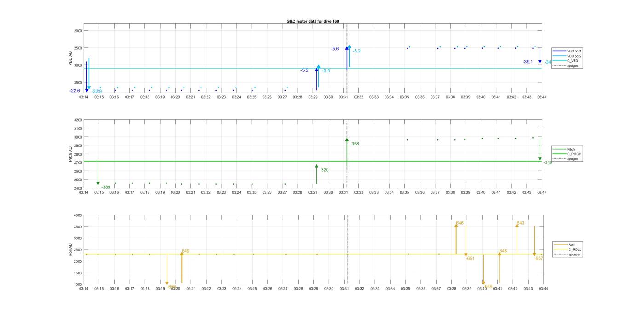This screenshot has width=644, height=319.
Task: Click the "-5.2" VBD pot2 annotation
Action: (356, 51)
